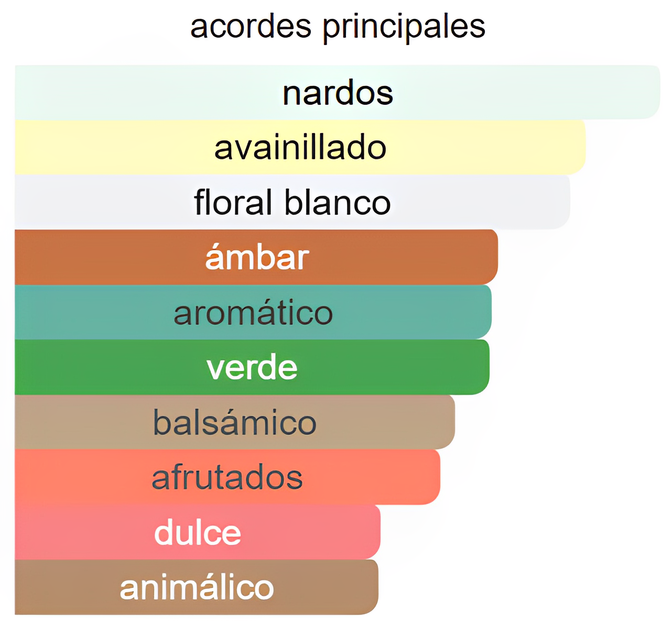Click the avainillado text label
Image resolution: width=672 pixels, height=636 pixels.
(300, 148)
